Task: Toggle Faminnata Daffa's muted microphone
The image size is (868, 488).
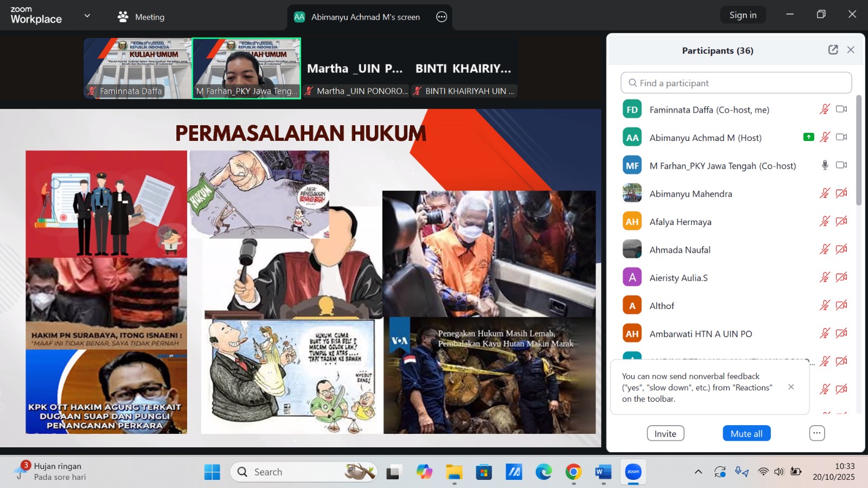Action: click(825, 110)
